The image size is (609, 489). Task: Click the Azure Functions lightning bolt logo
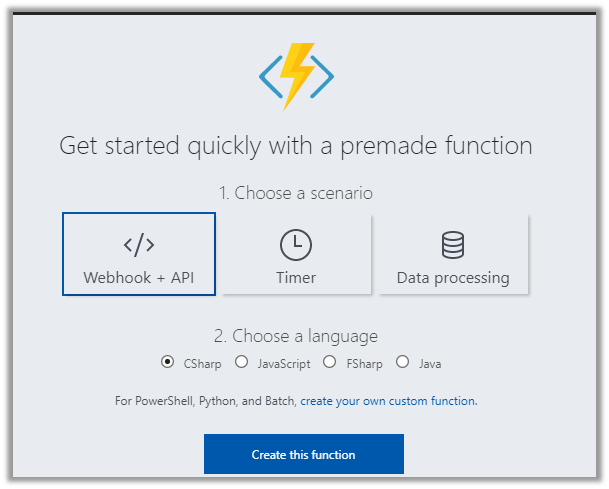(x=296, y=75)
